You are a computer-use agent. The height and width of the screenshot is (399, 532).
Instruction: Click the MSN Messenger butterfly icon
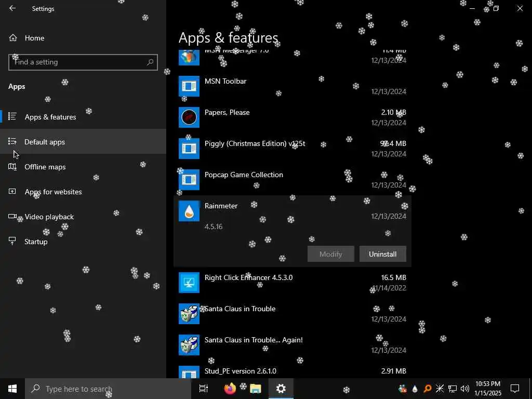point(189,57)
